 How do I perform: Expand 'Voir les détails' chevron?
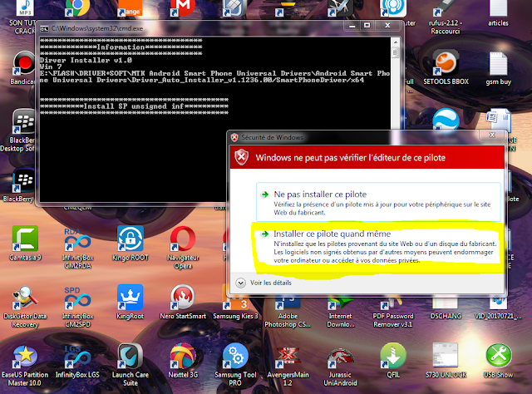(240, 283)
